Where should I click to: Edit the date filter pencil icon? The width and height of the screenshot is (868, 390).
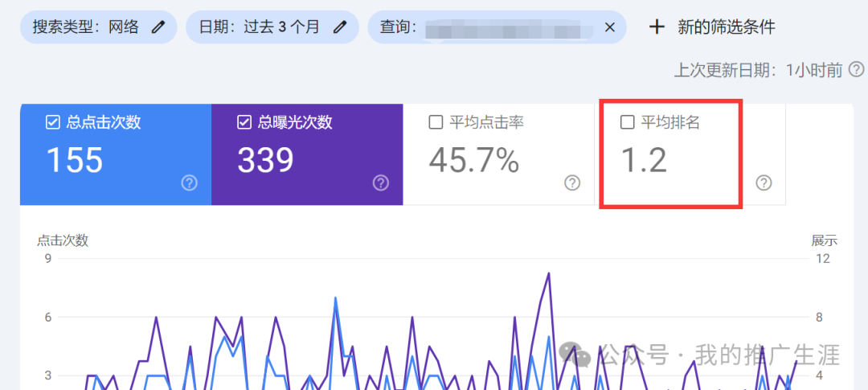tap(340, 27)
